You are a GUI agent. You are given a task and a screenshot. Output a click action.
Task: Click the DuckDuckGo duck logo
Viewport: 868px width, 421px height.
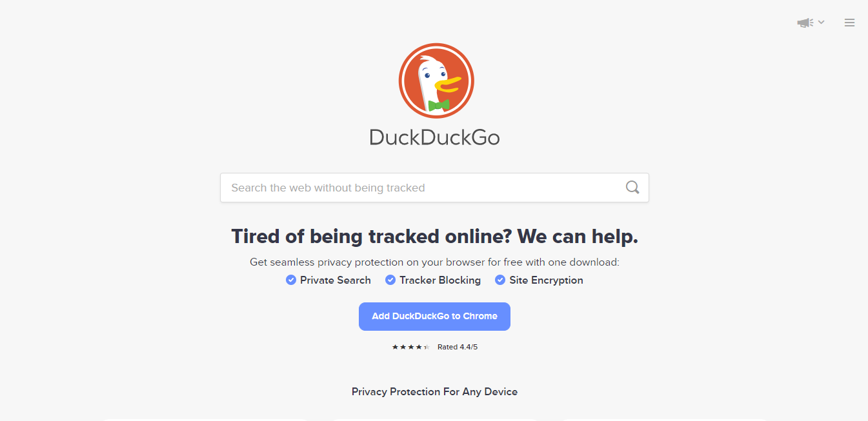[x=436, y=81]
